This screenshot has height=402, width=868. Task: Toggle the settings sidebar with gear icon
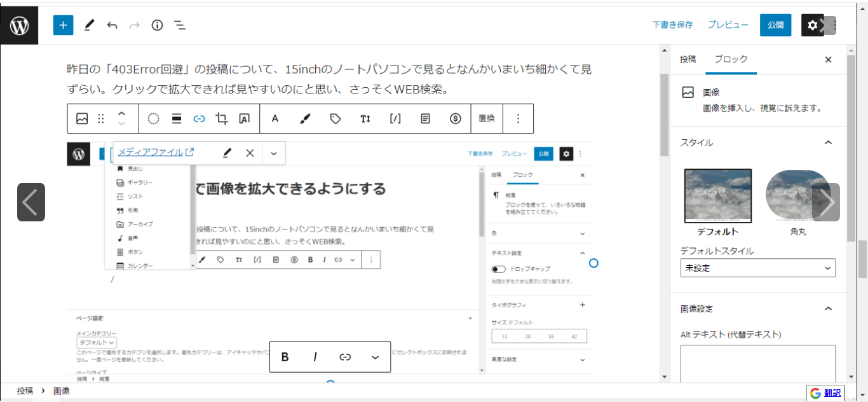812,25
